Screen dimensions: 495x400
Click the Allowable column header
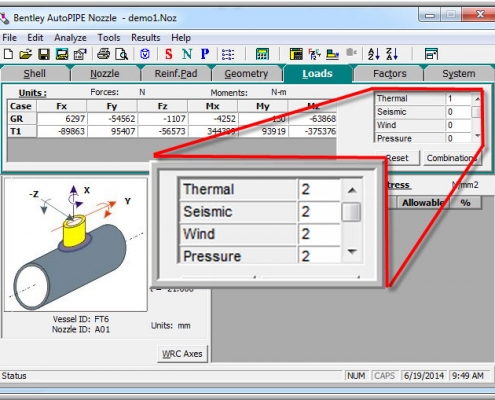(x=423, y=202)
